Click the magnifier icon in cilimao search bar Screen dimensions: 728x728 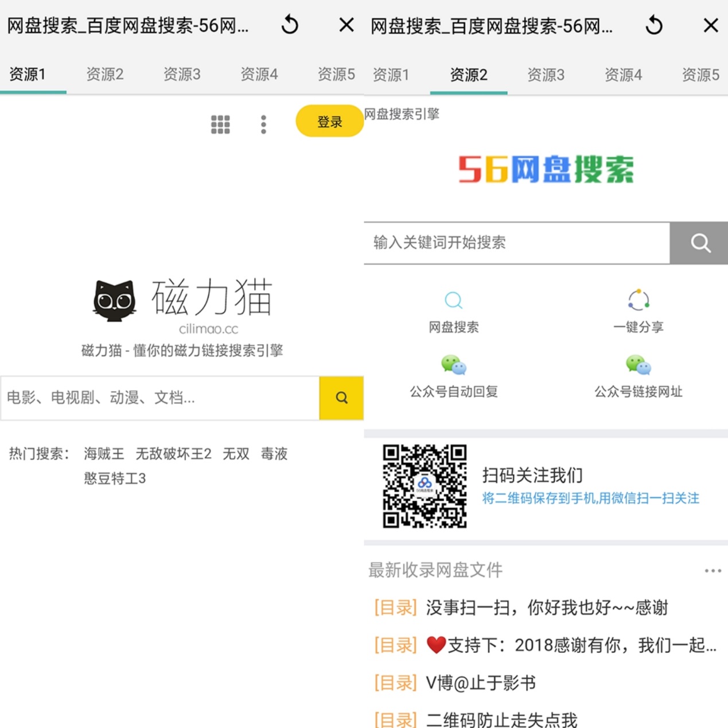point(341,398)
